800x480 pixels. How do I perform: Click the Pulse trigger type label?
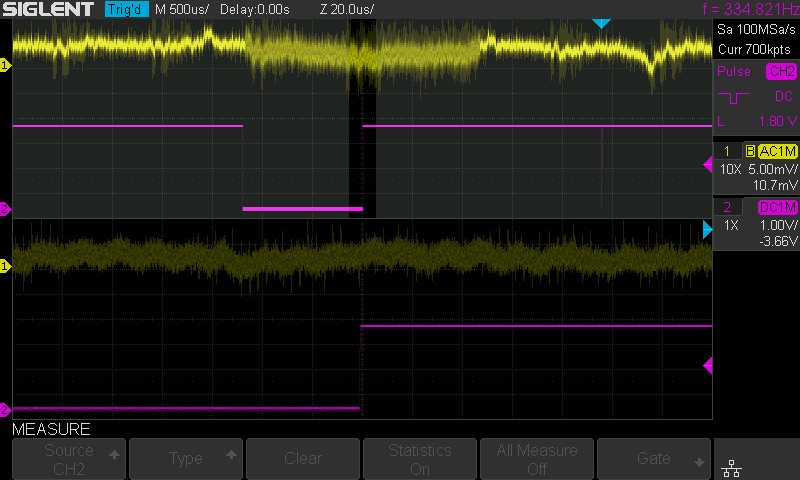(x=734, y=71)
